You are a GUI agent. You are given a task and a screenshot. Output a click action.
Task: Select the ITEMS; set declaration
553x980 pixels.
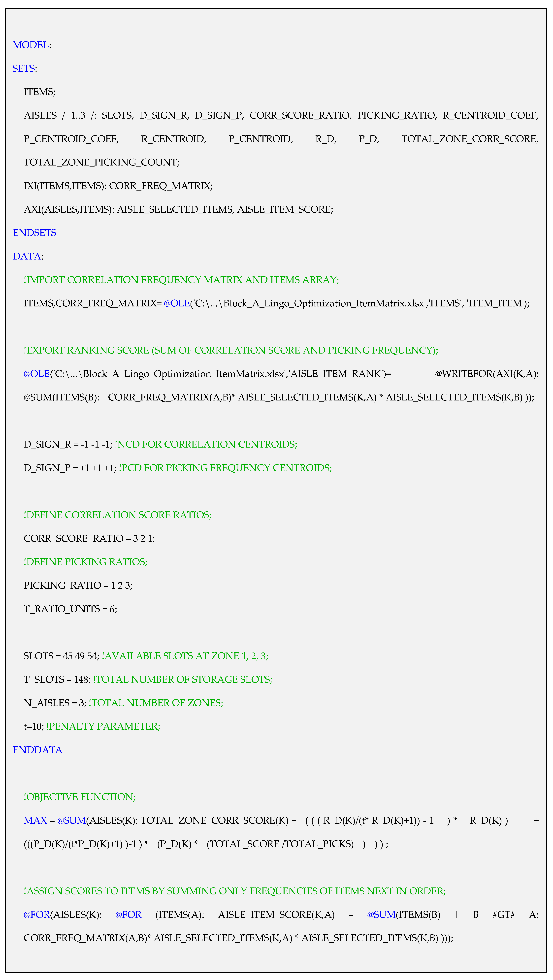coord(40,92)
